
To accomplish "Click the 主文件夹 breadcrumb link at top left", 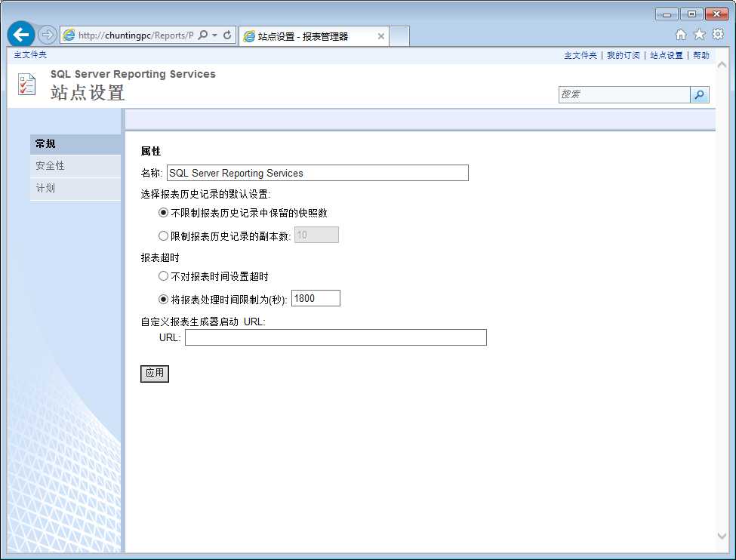I will [x=30, y=54].
